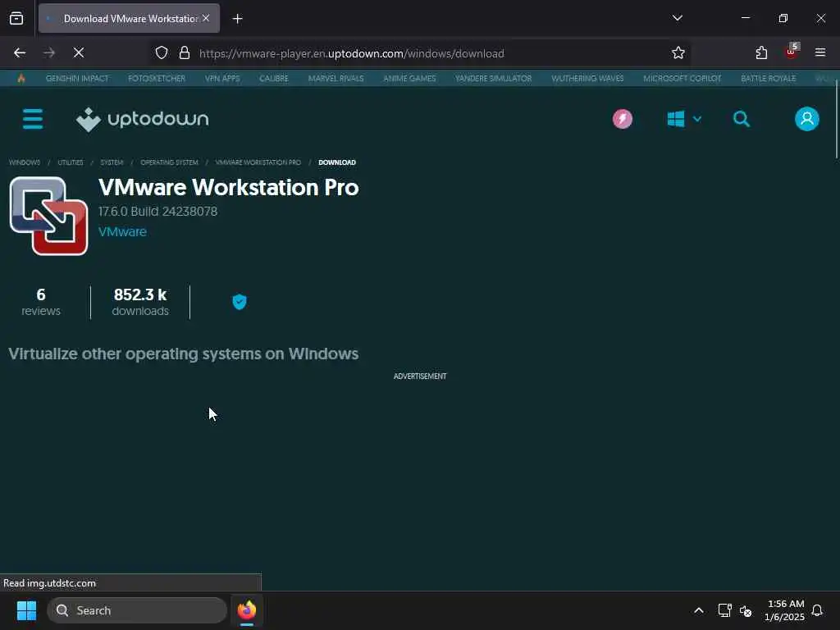The image size is (840, 630).
Task: Open the clock showing 1:56 AM
Action: pos(785,610)
